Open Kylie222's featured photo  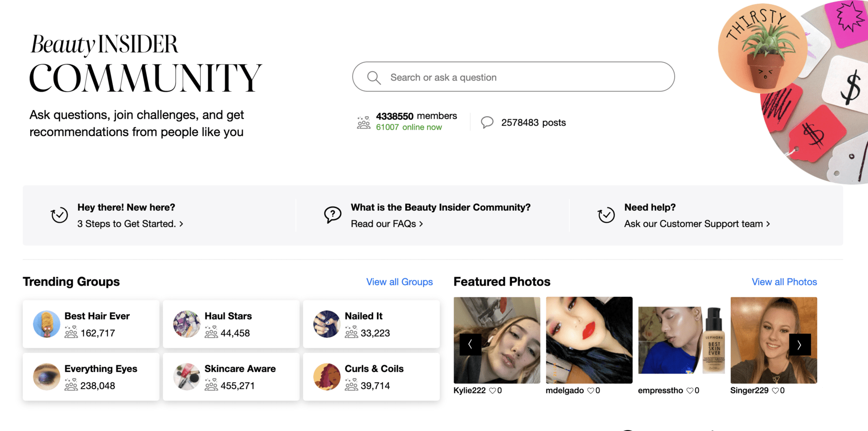497,340
